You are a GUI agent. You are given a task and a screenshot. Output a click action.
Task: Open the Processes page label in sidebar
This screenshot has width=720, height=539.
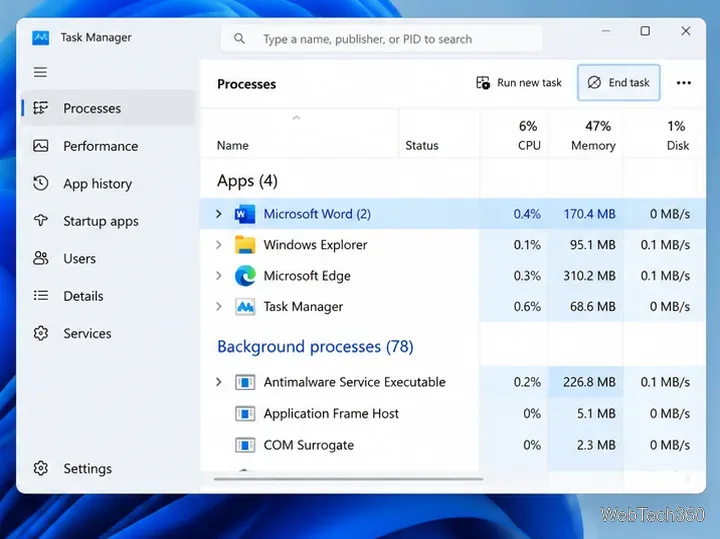92,108
